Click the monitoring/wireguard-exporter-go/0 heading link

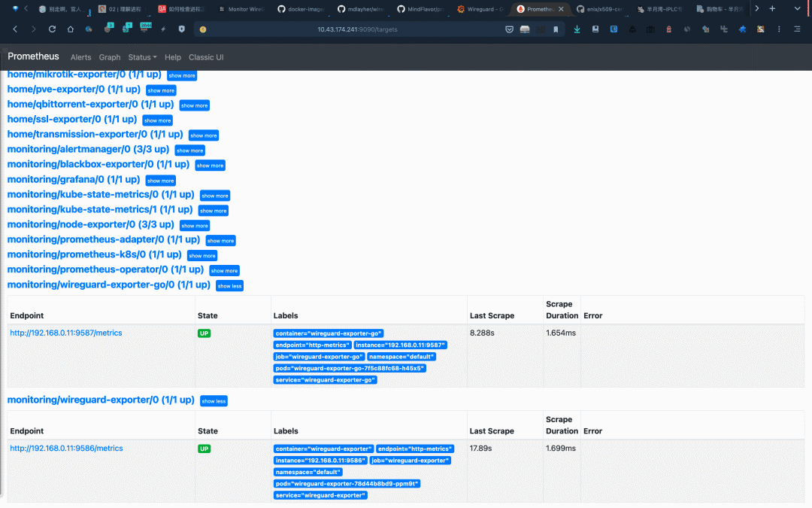coord(109,284)
